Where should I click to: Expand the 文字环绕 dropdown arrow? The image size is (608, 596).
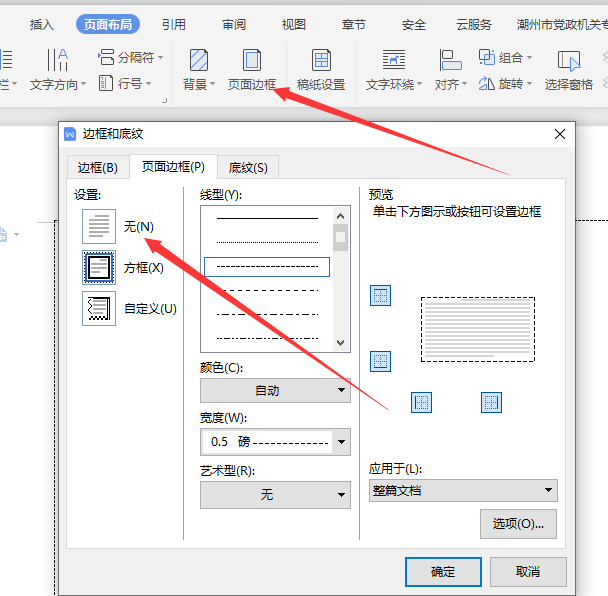coord(419,84)
